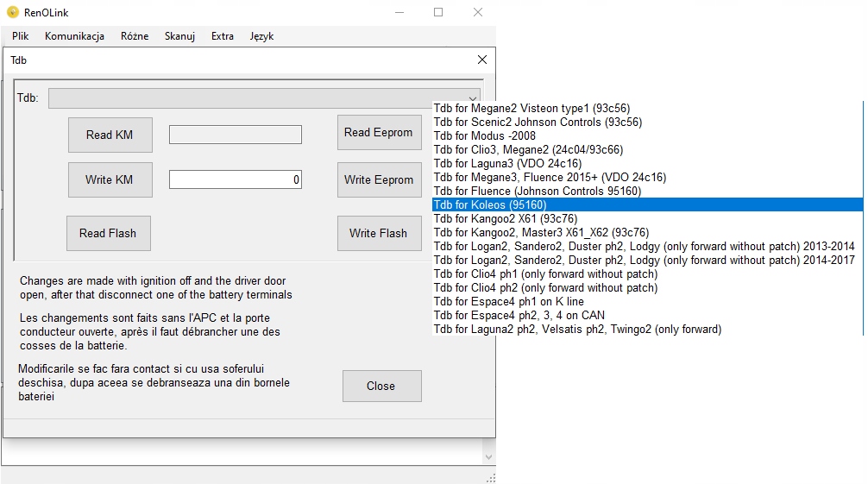The width and height of the screenshot is (868, 484).
Task: Open the Plik menu
Action: (21, 36)
